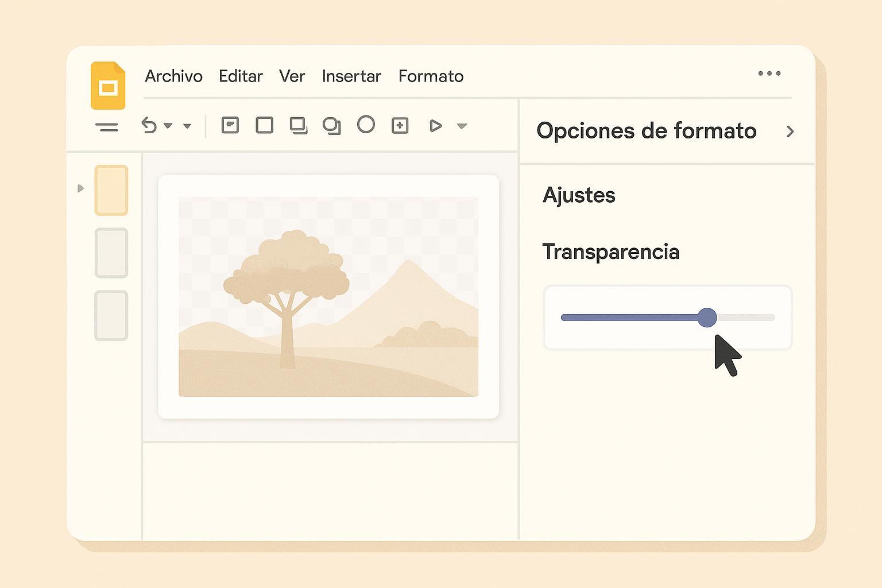The width and height of the screenshot is (882, 588).
Task: Open the dropdown arrow right beside undo
Action: [x=168, y=126]
